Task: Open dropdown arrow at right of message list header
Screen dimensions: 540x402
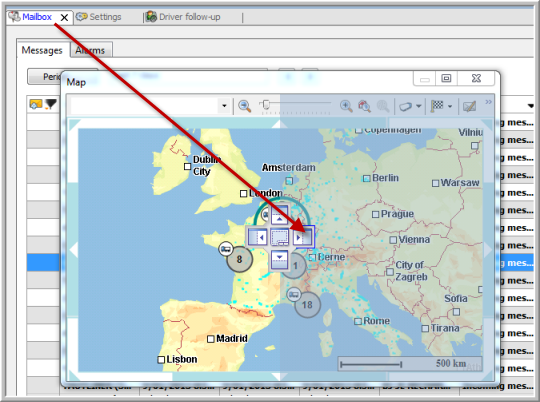Action: [531, 106]
